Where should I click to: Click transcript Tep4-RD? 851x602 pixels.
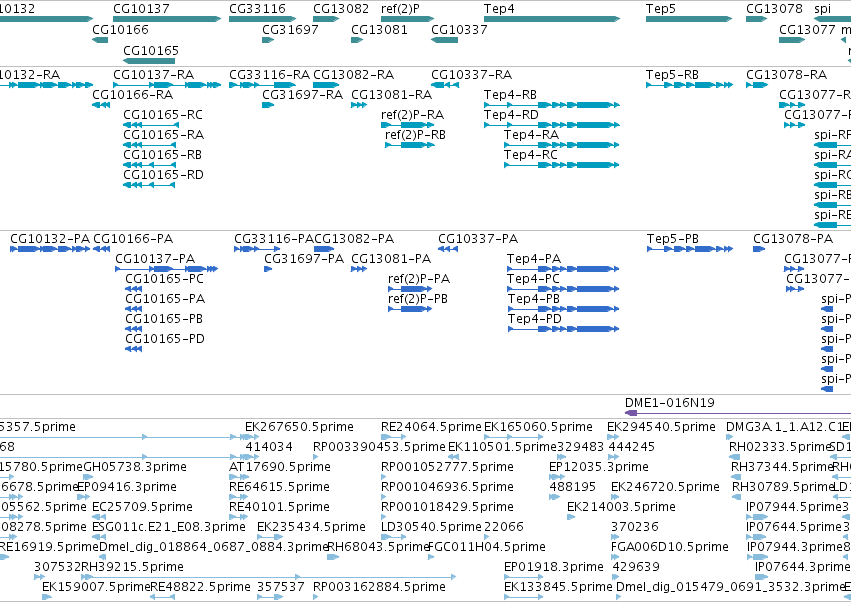tap(511, 115)
